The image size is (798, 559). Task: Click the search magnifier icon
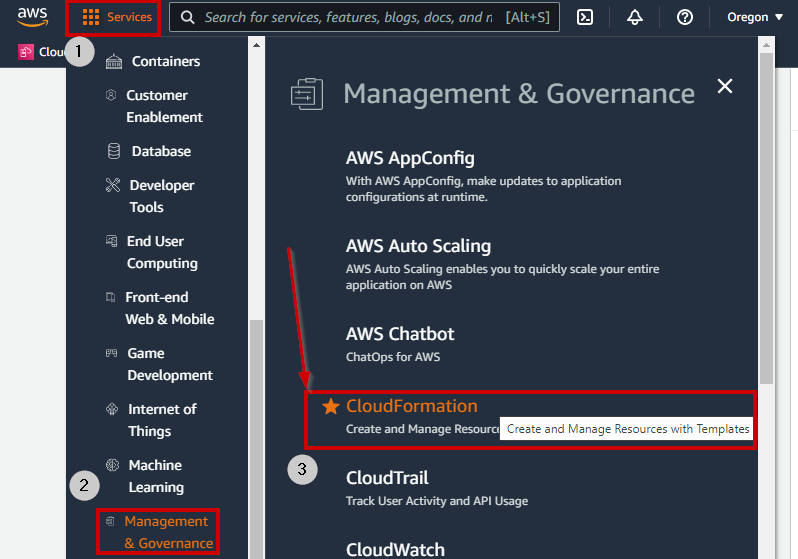coord(187,17)
